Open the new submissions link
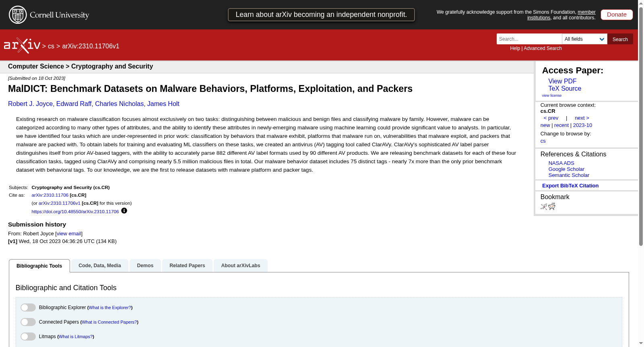The image size is (644, 347). (545, 125)
